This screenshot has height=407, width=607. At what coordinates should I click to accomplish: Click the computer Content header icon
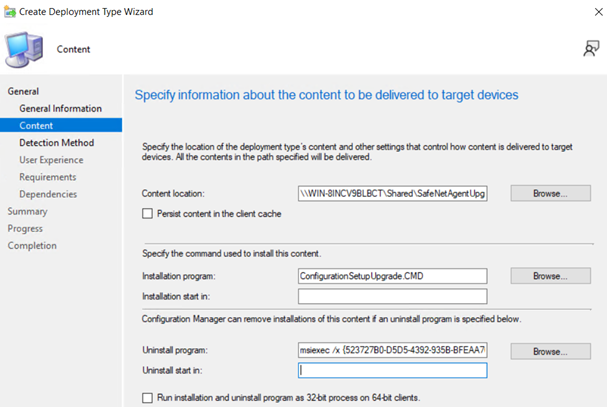click(24, 49)
